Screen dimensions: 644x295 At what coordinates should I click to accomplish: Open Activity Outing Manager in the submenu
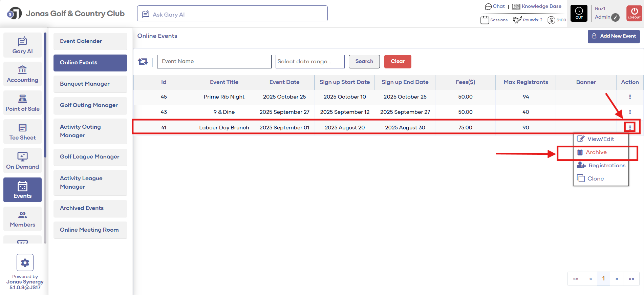pyautogui.click(x=90, y=131)
